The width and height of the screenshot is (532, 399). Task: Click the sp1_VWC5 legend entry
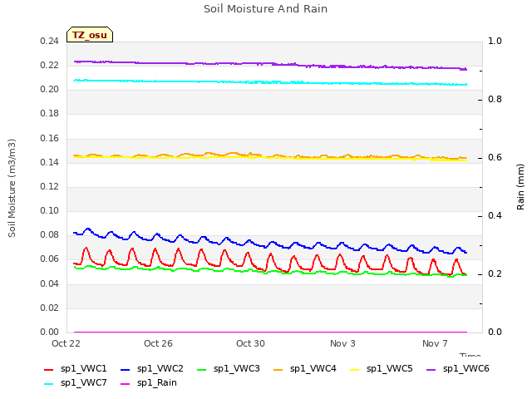(x=382, y=368)
